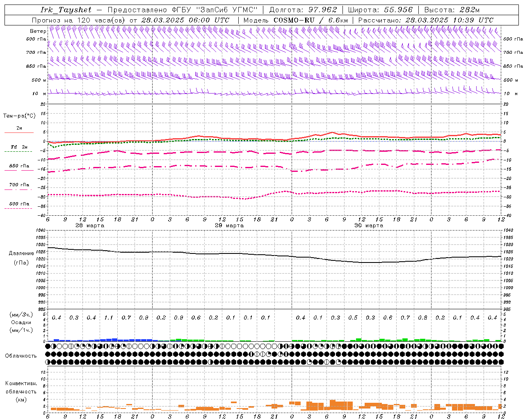Click the Тем-ра(°C) axis title
The image size is (525, 420).
(19, 116)
